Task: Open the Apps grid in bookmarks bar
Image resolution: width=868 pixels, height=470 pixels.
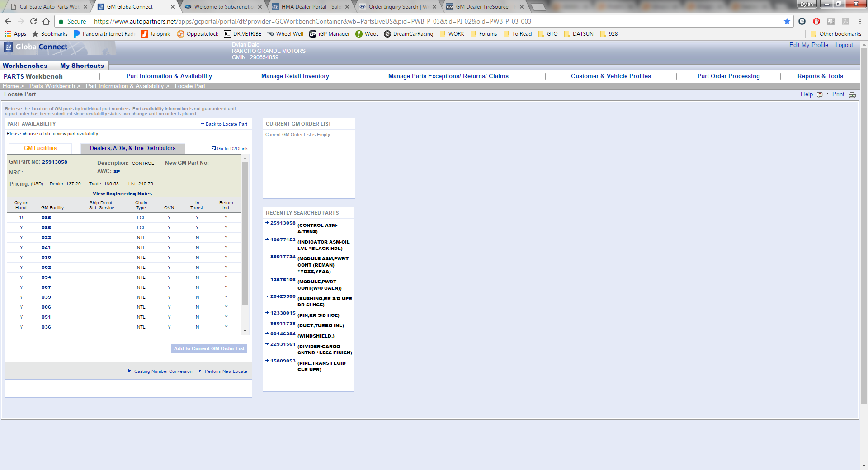Action: (15, 34)
